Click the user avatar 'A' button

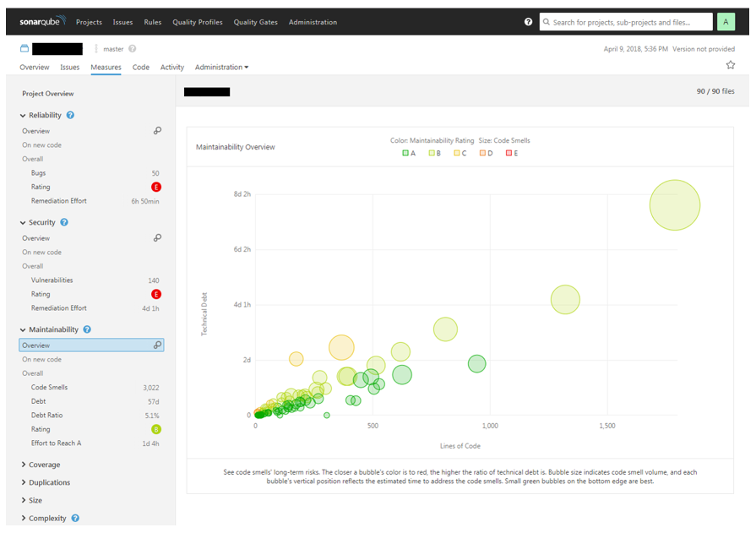click(726, 22)
